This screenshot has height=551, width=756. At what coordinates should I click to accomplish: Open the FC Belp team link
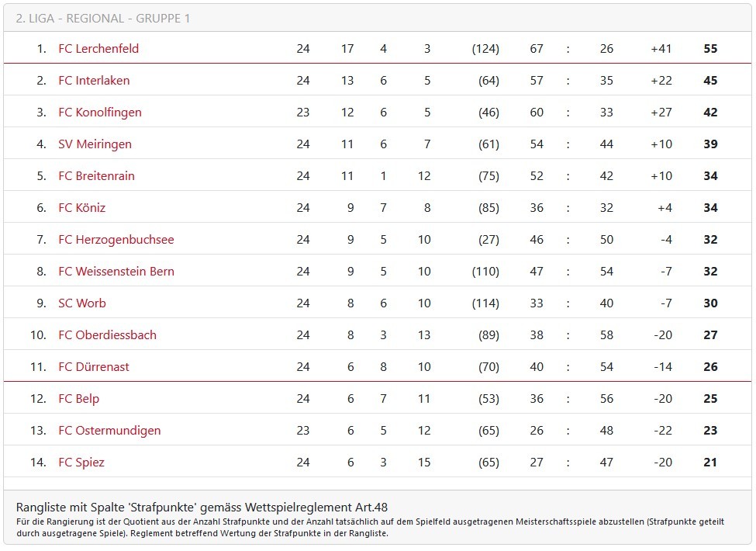pyautogui.click(x=78, y=399)
